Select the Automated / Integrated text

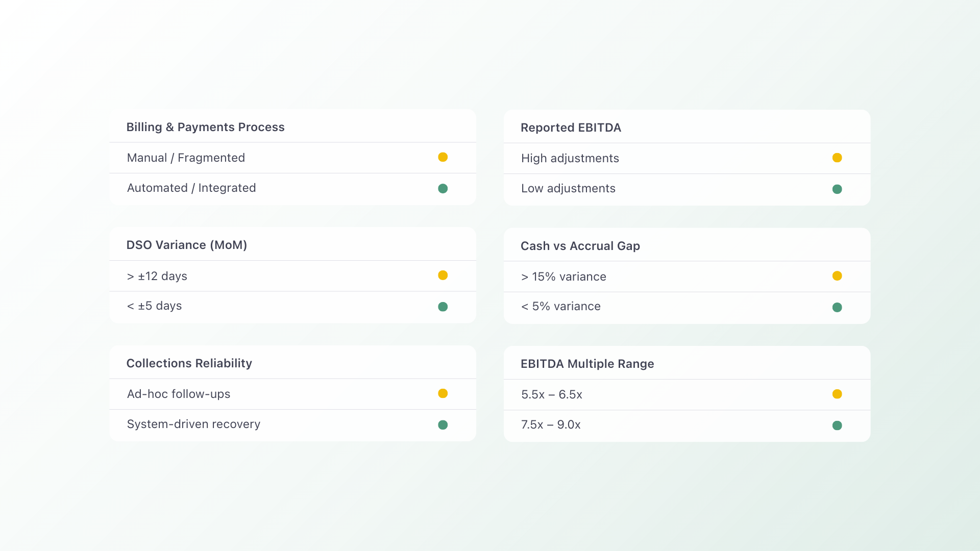pyautogui.click(x=191, y=188)
